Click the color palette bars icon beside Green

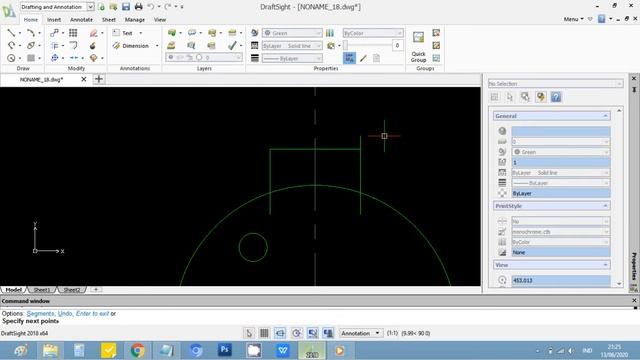[x=330, y=33]
